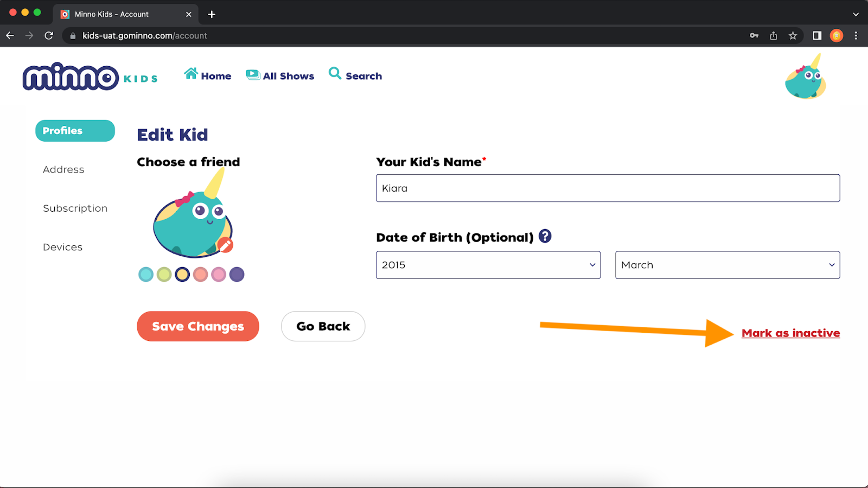Click the Mark as inactive link
The image size is (868, 488).
coord(790,333)
